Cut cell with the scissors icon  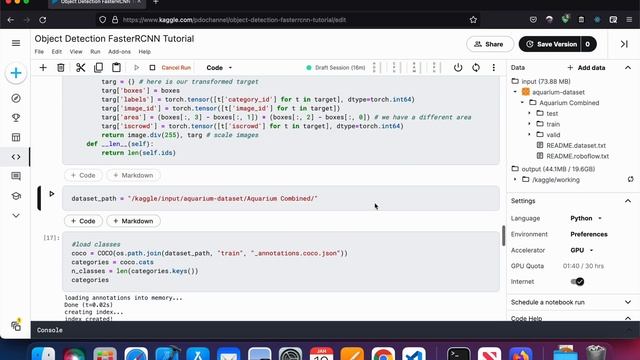tap(80, 67)
